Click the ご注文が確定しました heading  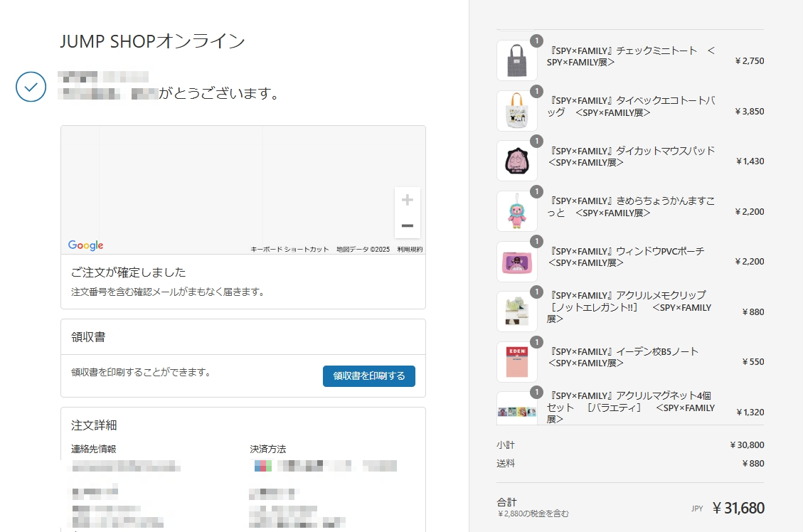point(129,272)
